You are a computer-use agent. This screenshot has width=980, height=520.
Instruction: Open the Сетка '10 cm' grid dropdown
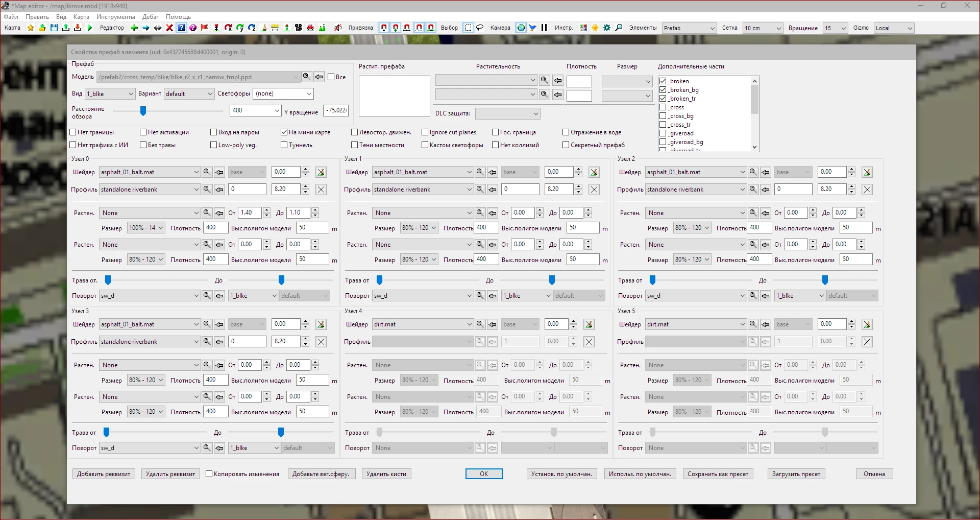pos(763,28)
